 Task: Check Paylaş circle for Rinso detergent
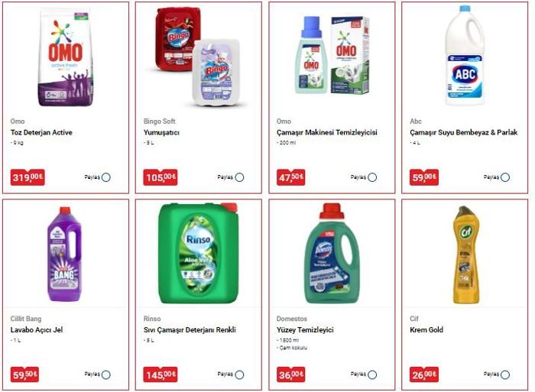click(x=239, y=375)
